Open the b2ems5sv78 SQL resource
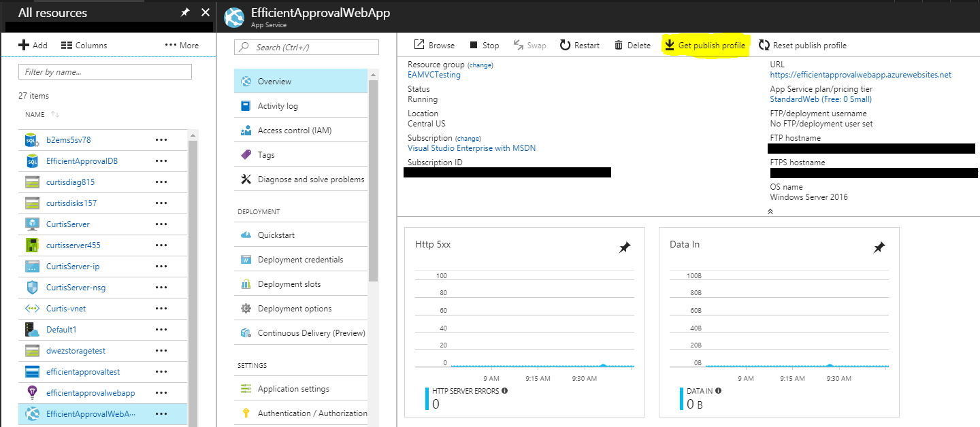This screenshot has height=427, width=980. pos(68,140)
